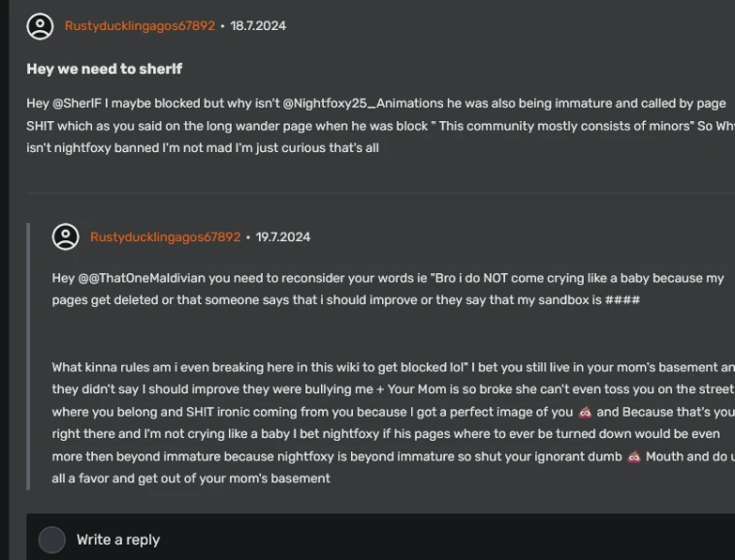Click the 18.7.2024 post date
This screenshot has width=735, height=560.
pos(258,26)
